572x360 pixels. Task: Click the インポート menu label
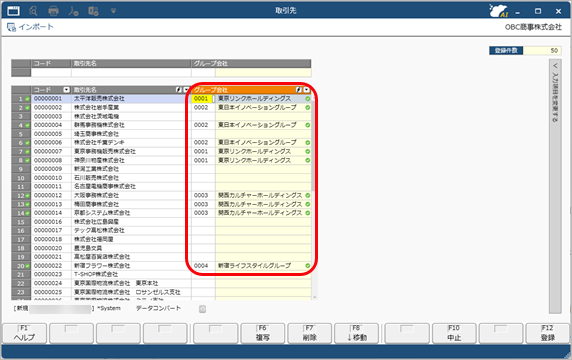pos(36,27)
